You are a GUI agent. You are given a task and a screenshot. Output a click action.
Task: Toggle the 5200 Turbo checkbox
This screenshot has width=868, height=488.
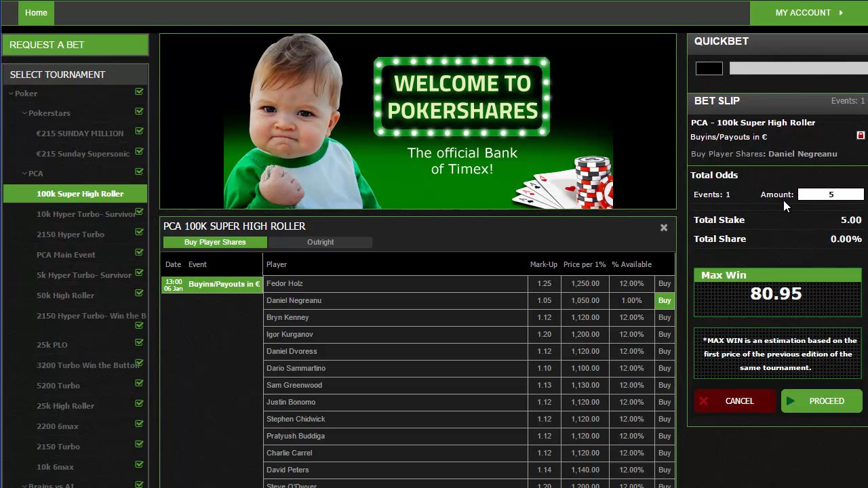139,384
